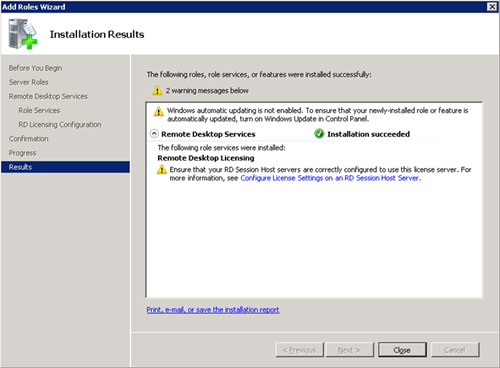Click the 'Remote Desktop Services' bold heading
This screenshot has height=368, width=500.
pos(208,134)
